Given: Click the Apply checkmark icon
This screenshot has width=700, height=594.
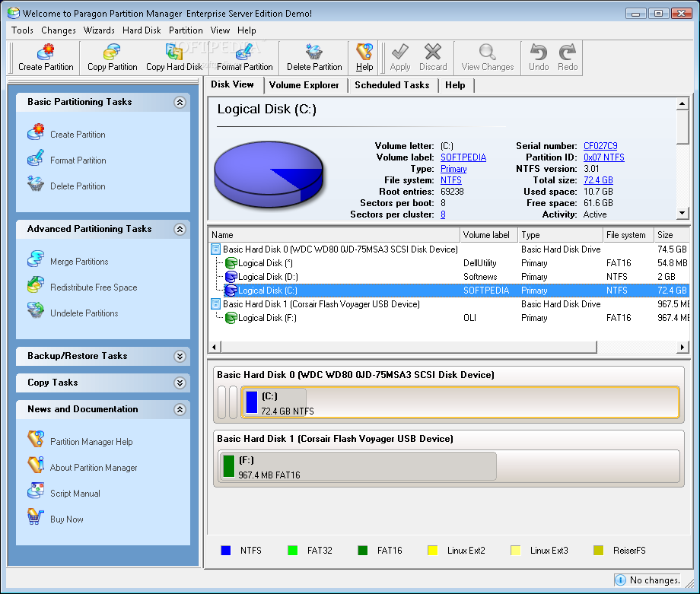Looking at the screenshot, I should coord(400,52).
